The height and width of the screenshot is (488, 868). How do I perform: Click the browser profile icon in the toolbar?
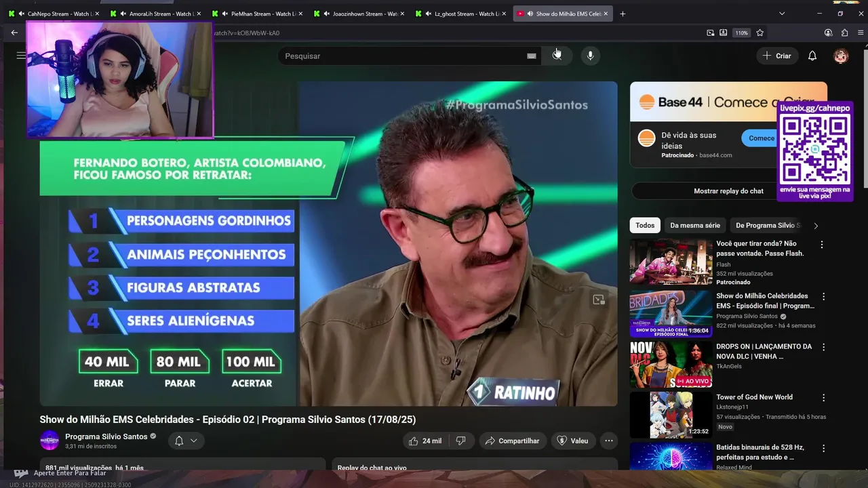pyautogui.click(x=828, y=33)
